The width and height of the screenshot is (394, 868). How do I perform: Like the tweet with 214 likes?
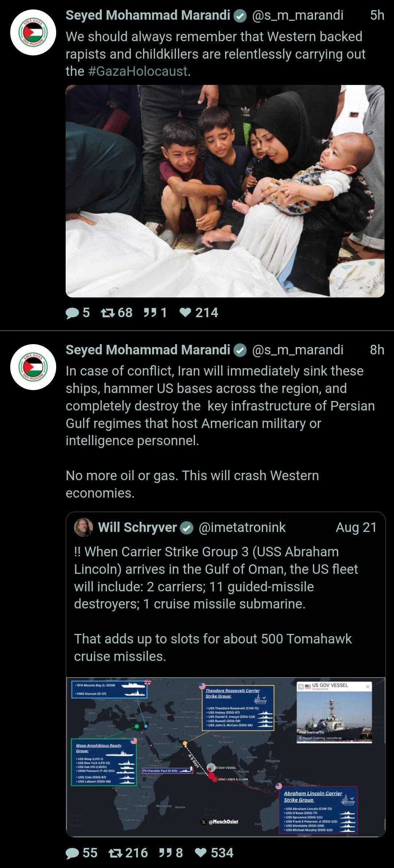tap(199, 313)
